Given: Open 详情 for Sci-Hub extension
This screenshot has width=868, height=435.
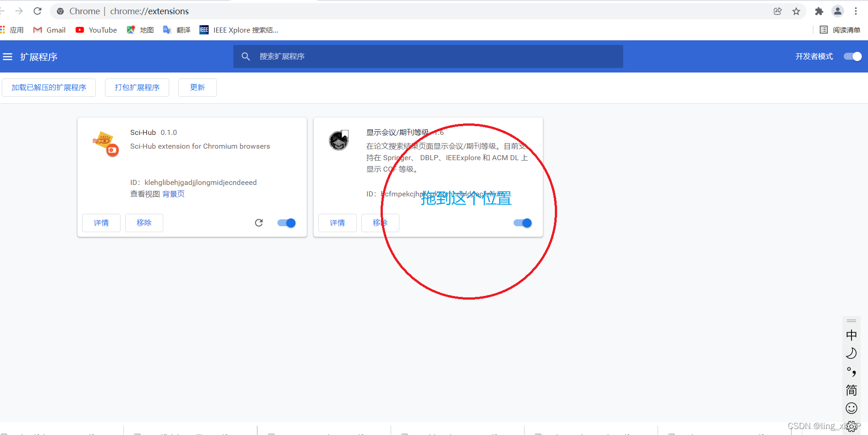Looking at the screenshot, I should pos(101,223).
